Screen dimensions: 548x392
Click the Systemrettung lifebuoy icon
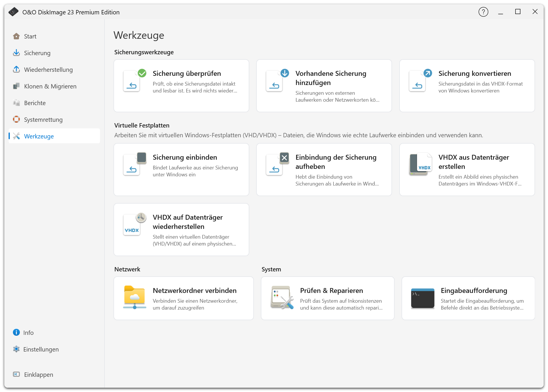(16, 119)
